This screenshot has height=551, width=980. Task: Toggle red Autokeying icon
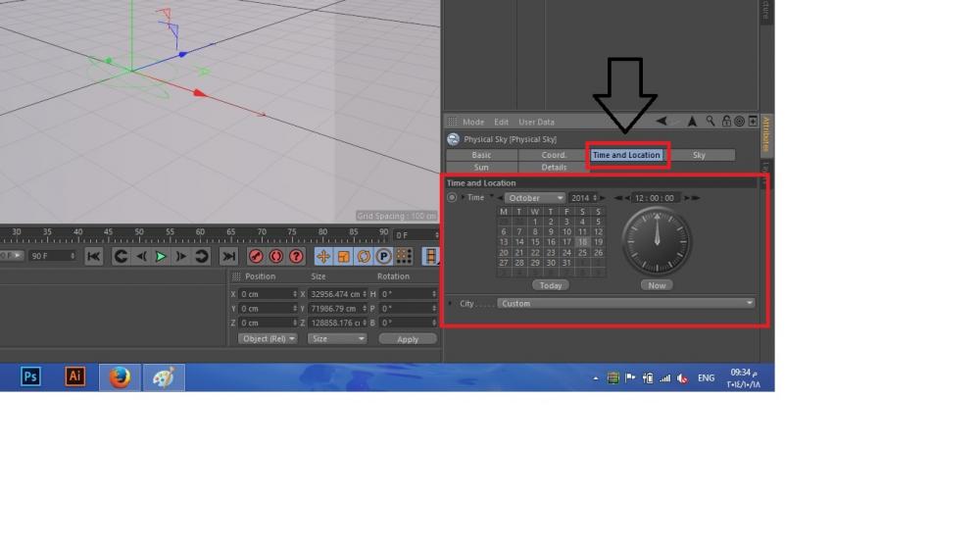point(275,257)
